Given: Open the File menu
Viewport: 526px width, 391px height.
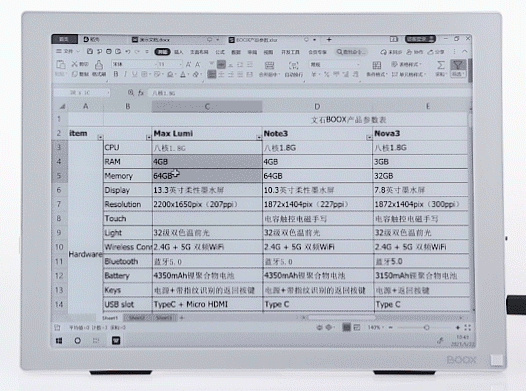Looking at the screenshot, I should tap(67, 51).
